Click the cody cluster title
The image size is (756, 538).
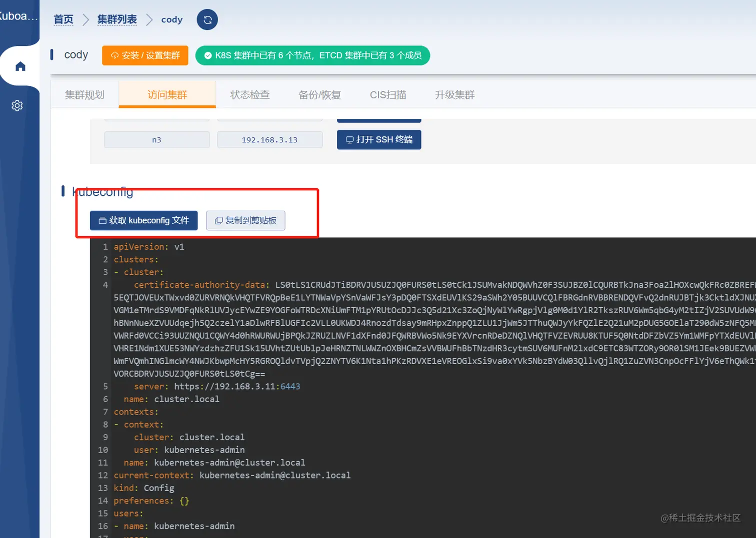[x=76, y=54]
